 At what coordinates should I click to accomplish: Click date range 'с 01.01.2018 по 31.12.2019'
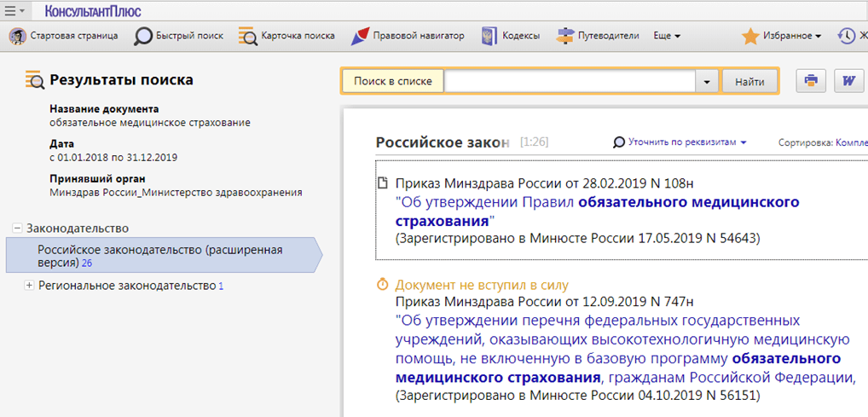tap(113, 157)
